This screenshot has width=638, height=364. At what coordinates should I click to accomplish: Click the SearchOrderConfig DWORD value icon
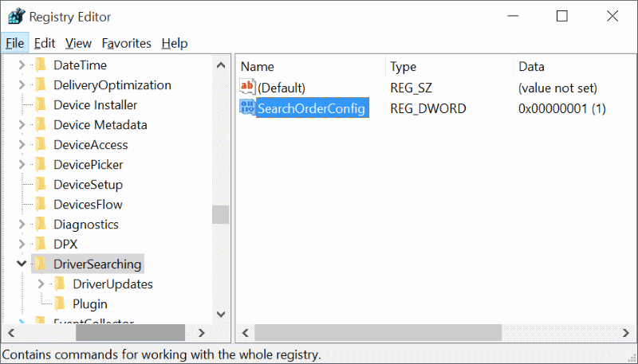tap(247, 108)
